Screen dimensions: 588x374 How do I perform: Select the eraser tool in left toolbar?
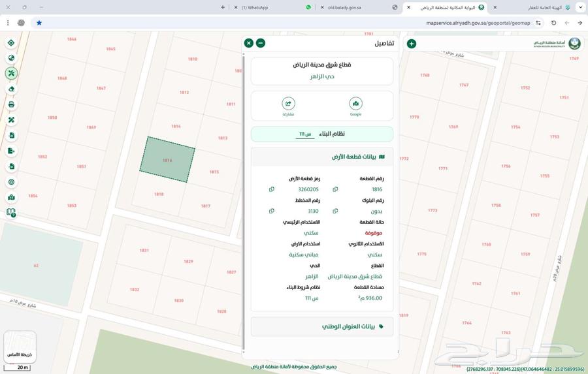pyautogui.click(x=11, y=89)
